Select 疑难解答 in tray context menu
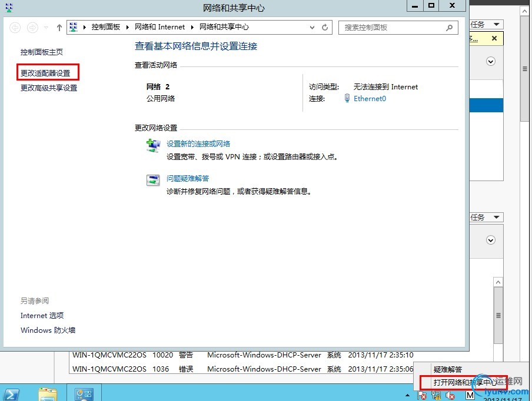 tap(447, 369)
